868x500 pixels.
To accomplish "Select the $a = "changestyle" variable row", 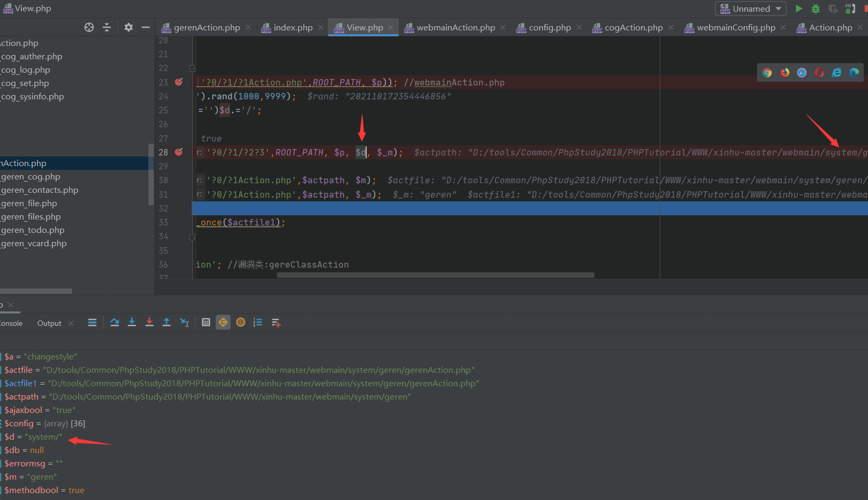I will tap(41, 356).
